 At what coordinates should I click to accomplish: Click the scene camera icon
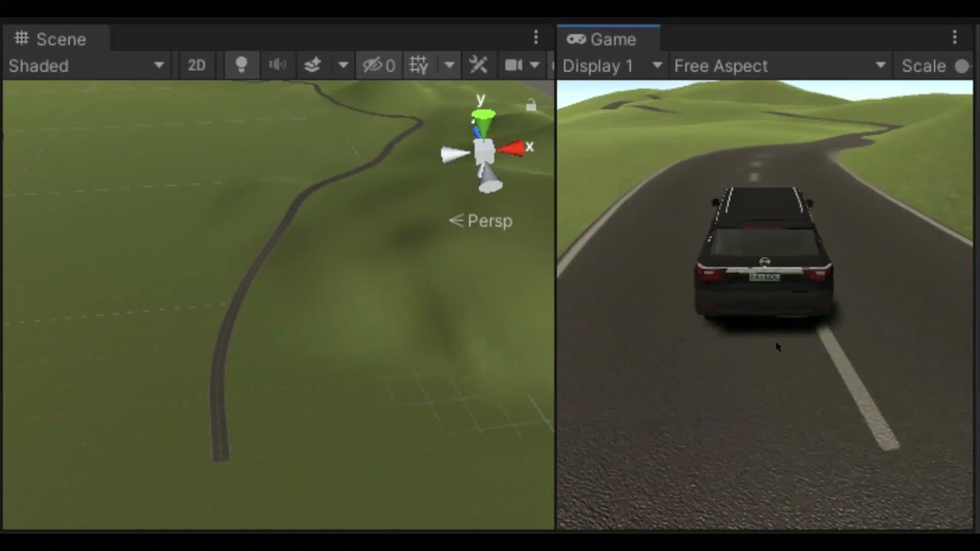(x=514, y=66)
